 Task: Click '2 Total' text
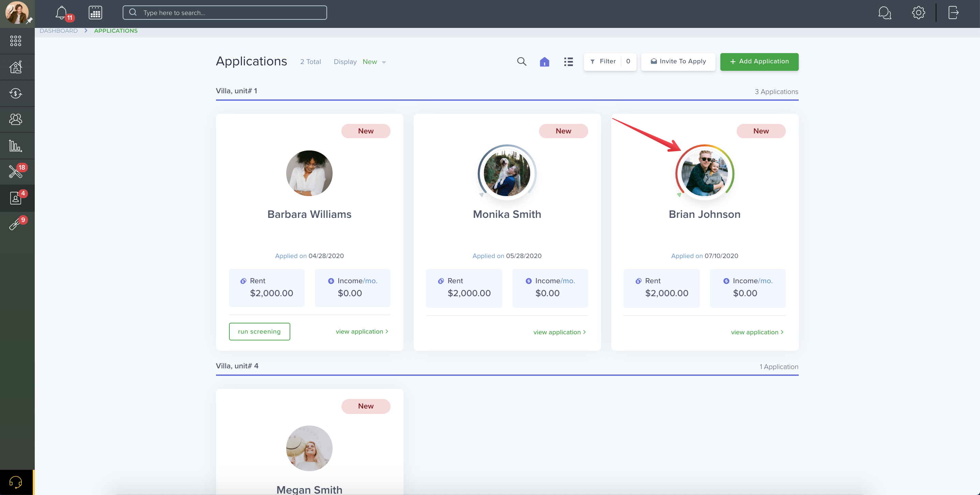coord(310,62)
